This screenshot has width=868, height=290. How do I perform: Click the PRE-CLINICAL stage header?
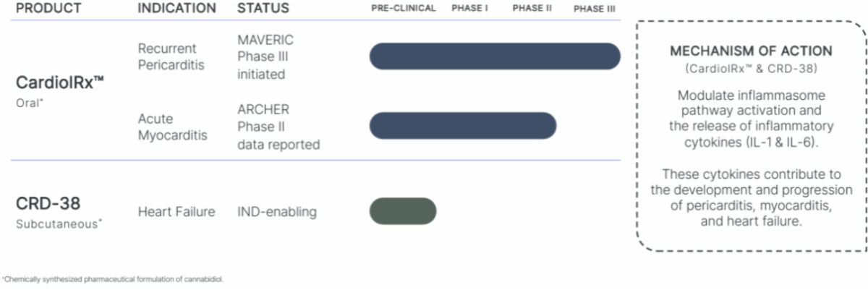click(x=403, y=9)
